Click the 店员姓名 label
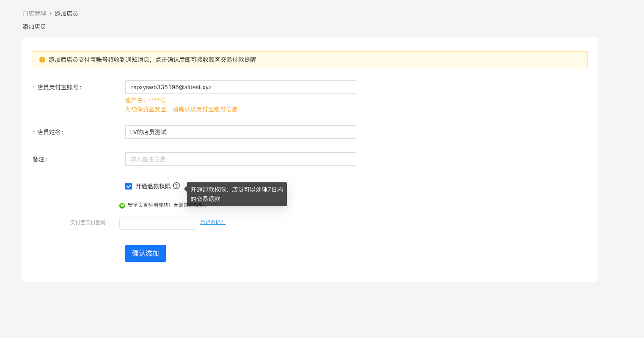 pyautogui.click(x=50, y=132)
